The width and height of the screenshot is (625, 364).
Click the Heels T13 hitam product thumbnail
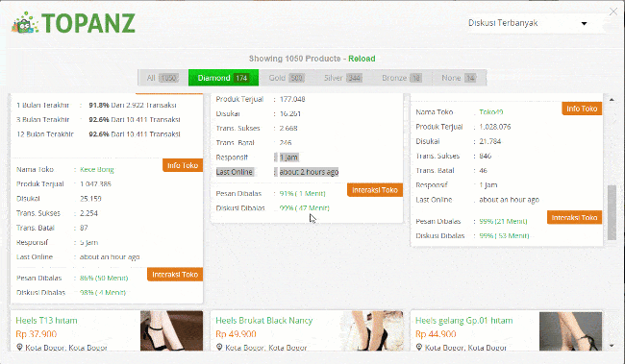(171, 331)
